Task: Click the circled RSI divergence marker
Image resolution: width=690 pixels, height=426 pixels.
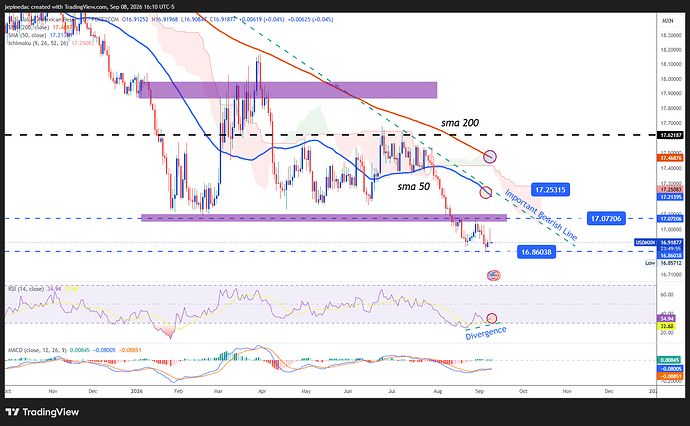Action: point(492,318)
